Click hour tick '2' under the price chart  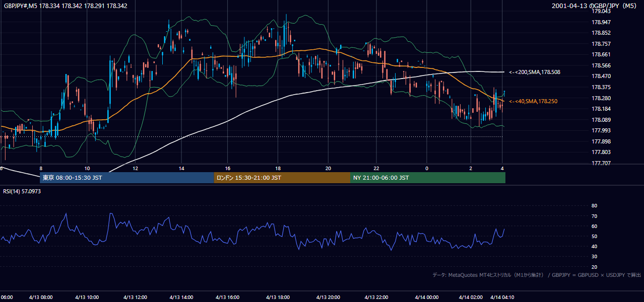point(471,168)
